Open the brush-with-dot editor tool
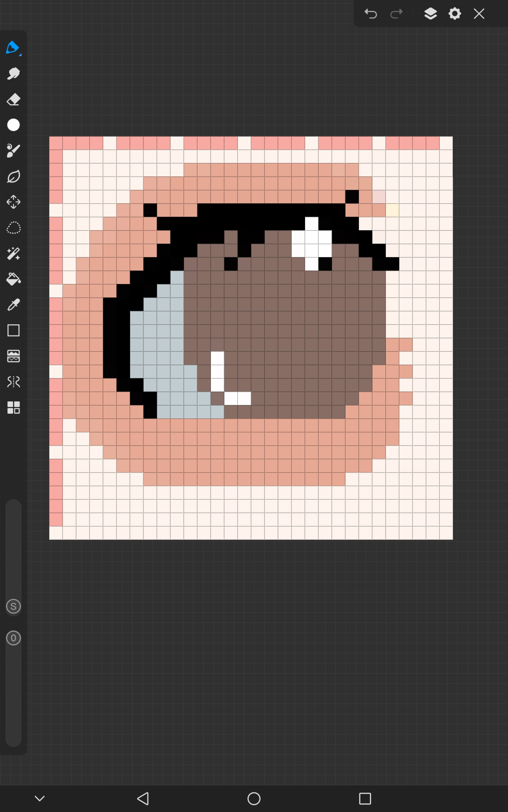 point(13,151)
